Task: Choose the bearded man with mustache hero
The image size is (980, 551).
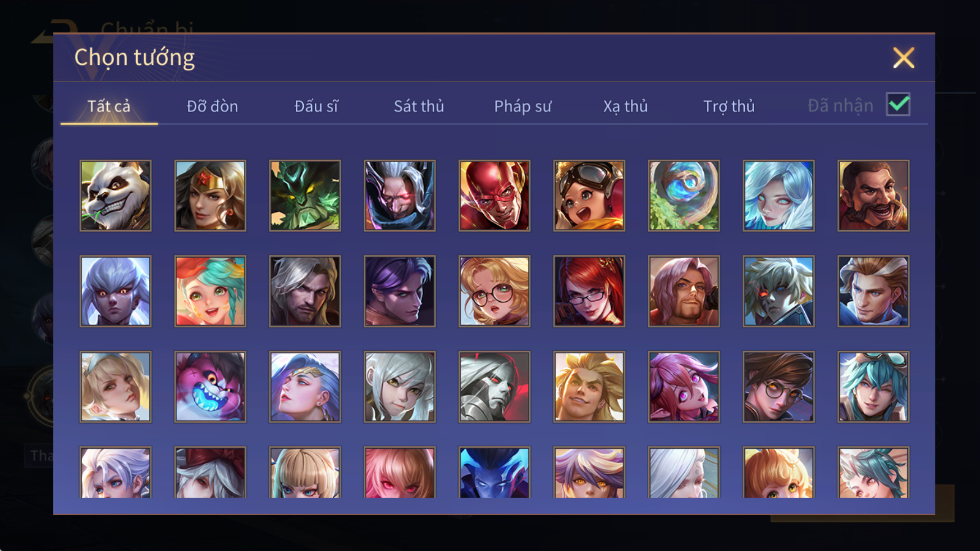Action: pos(873,196)
